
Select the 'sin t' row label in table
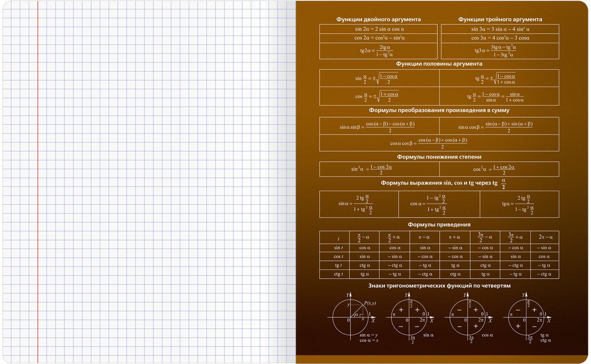point(339,248)
